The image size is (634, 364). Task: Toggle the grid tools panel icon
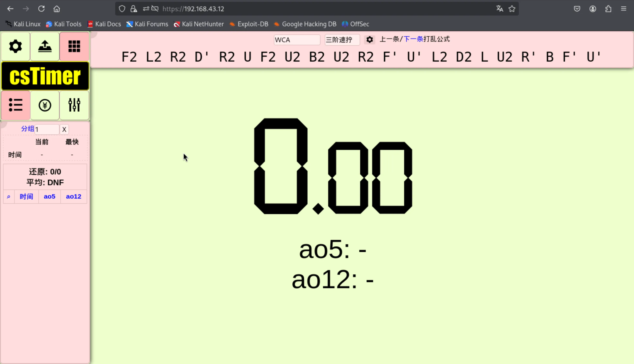pyautogui.click(x=74, y=46)
